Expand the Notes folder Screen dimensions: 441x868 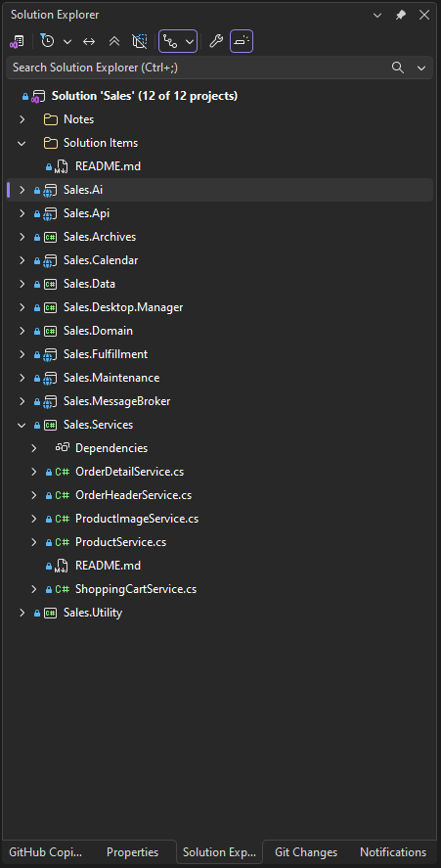(22, 119)
